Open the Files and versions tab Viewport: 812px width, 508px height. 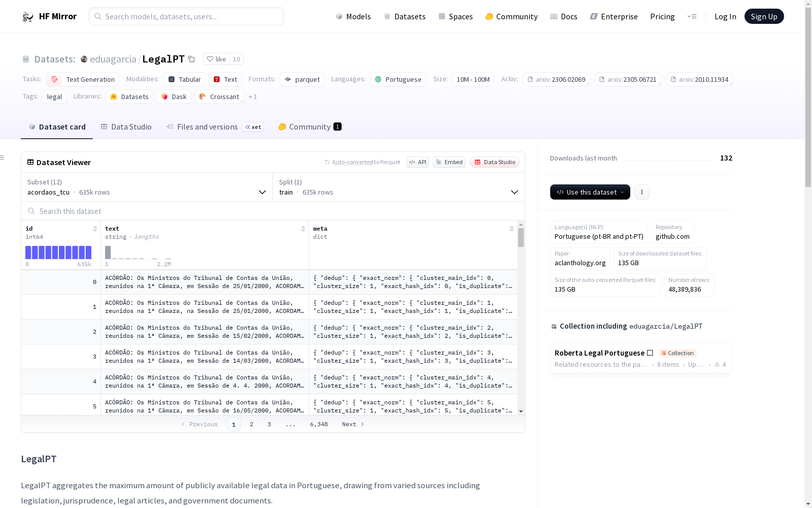click(215, 127)
